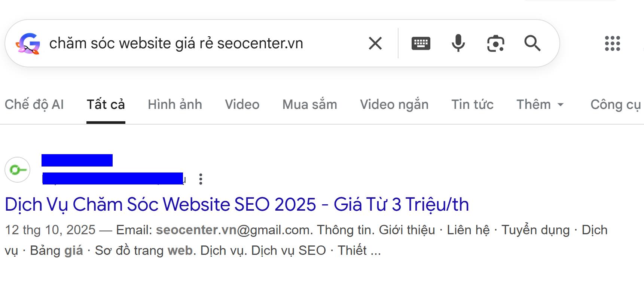Viewport: 644px width, 287px height.
Task: Switch to the Video ngắn tab
Action: pyautogui.click(x=394, y=105)
